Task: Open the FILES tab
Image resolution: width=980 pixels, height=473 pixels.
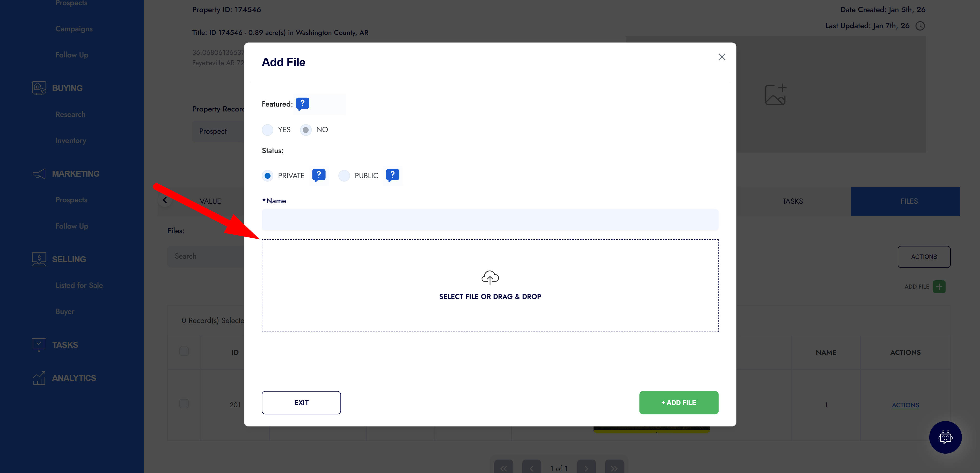Action: point(909,201)
